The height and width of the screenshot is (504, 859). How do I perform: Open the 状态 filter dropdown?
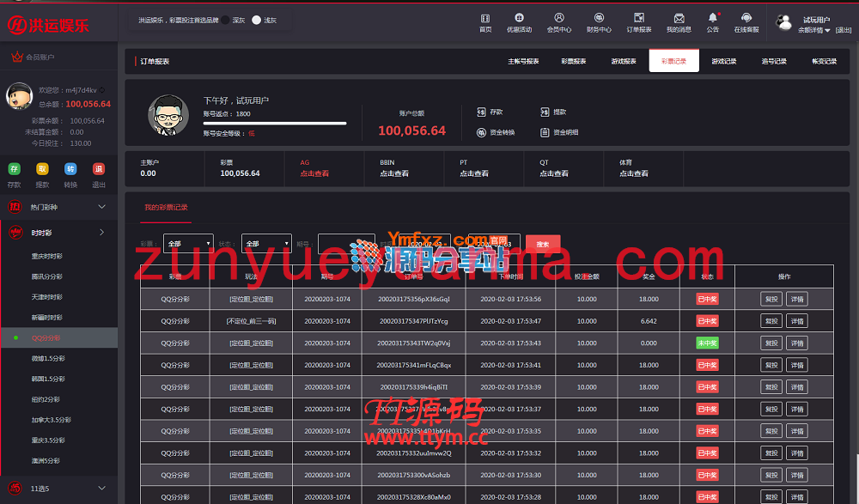point(266,243)
